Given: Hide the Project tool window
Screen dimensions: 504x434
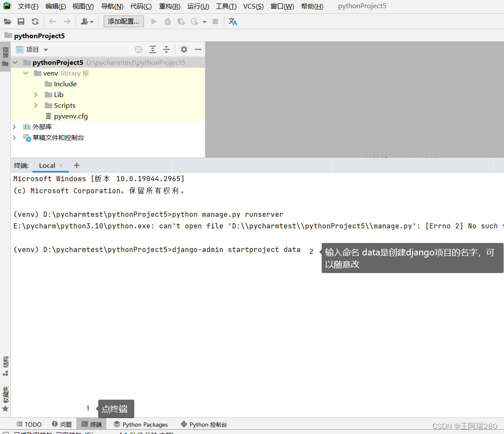Looking at the screenshot, I should click(198, 49).
